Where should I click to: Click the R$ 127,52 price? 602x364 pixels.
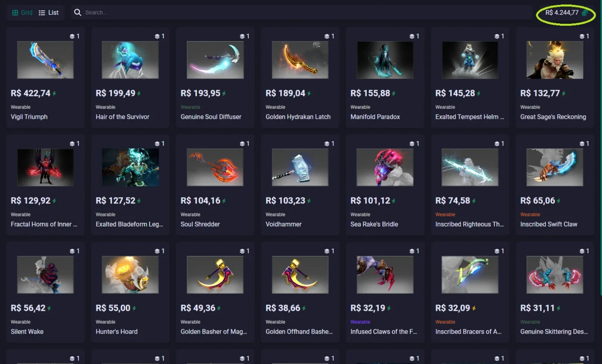[115, 201]
